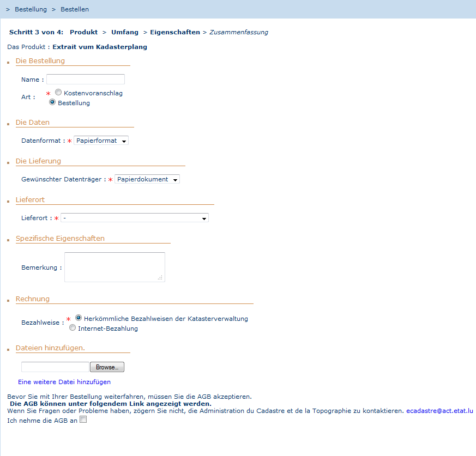
Task: Click into the Name input field
Action: 86,80
